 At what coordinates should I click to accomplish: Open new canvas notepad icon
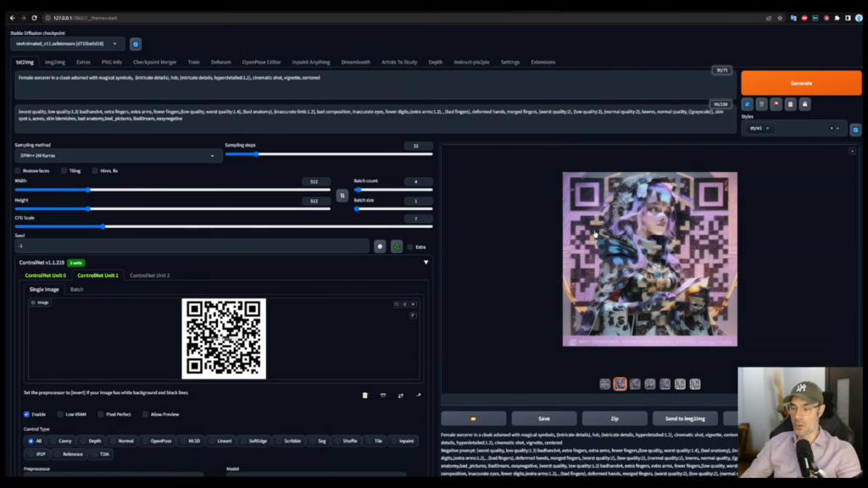click(x=364, y=395)
